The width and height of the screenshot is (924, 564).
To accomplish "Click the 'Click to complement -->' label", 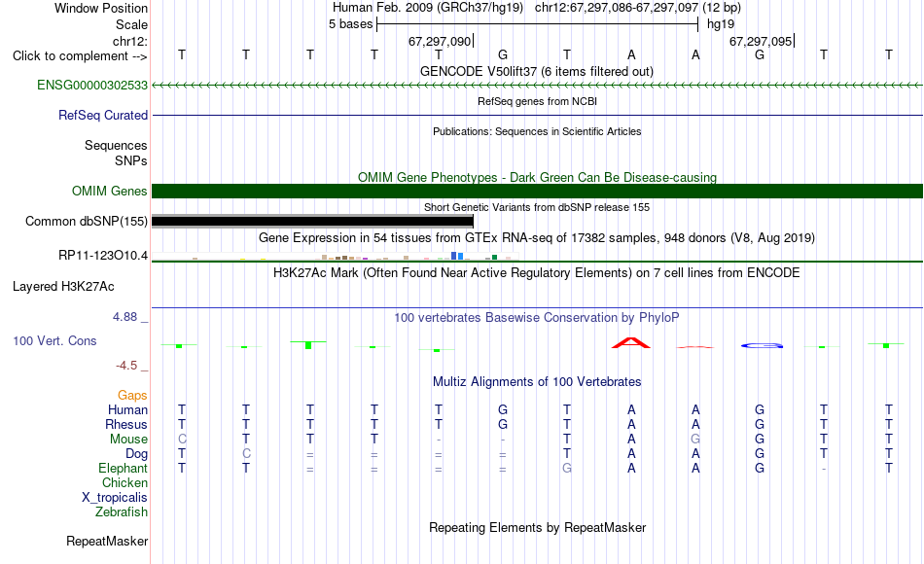I will click(x=80, y=56).
